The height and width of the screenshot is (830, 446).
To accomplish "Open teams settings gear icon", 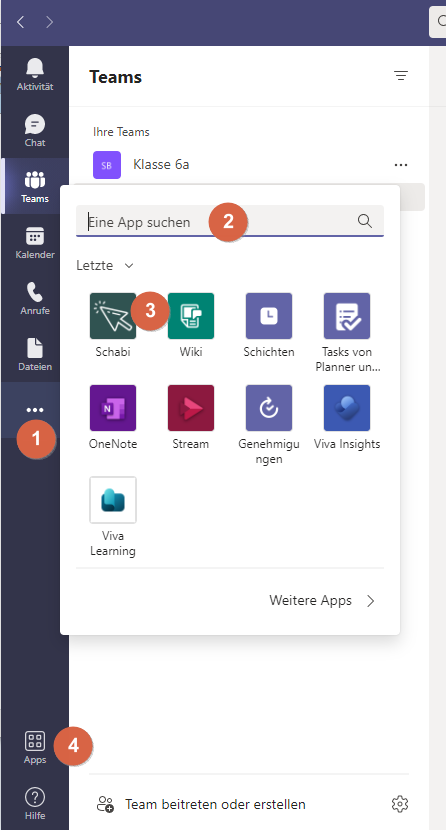I will point(400,804).
